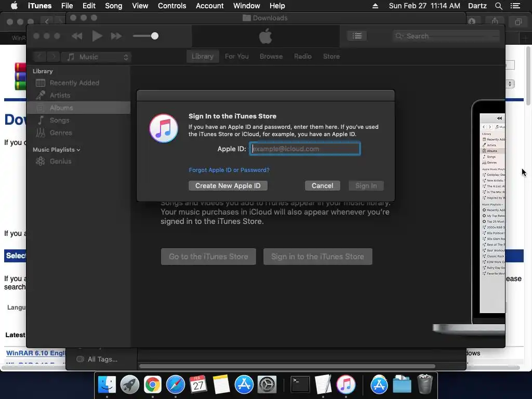Open the File menu
The width and height of the screenshot is (532, 399).
(67, 6)
